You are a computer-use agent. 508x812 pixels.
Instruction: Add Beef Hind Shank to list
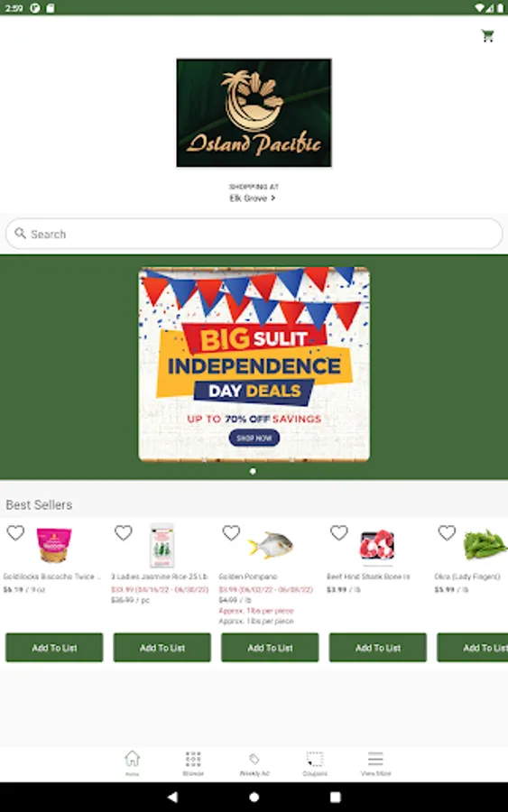(377, 647)
